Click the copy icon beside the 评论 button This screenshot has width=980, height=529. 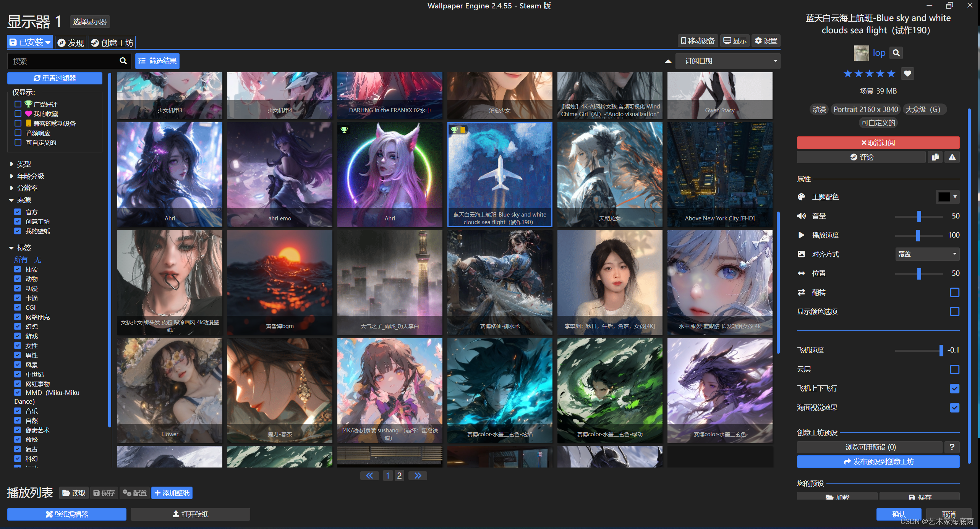coord(935,157)
